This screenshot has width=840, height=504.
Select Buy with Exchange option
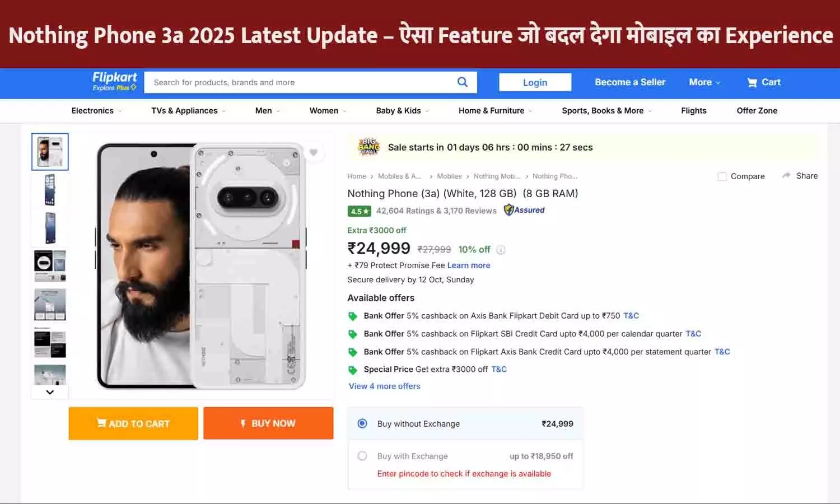[362, 456]
